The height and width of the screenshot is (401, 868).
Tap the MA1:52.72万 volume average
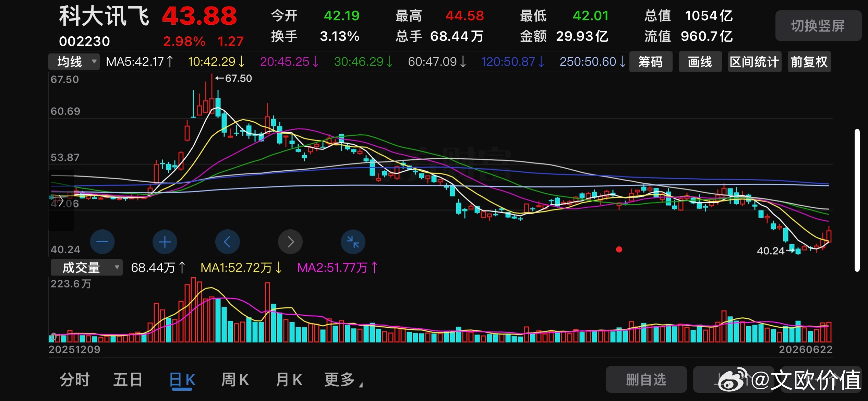(241, 268)
